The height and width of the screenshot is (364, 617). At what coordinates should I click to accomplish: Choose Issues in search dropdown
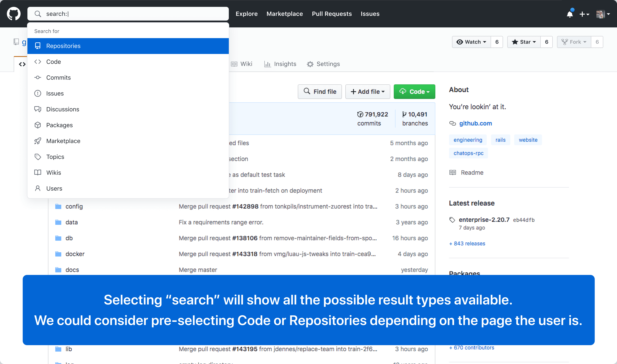coord(128,93)
